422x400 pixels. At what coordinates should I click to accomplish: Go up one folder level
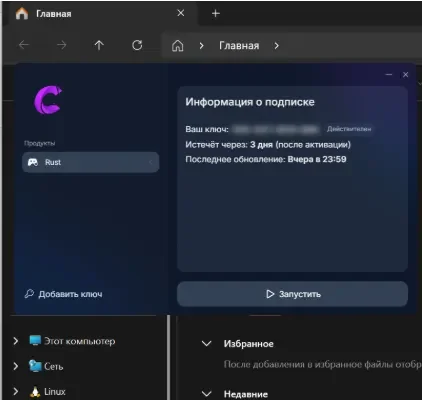click(x=99, y=45)
